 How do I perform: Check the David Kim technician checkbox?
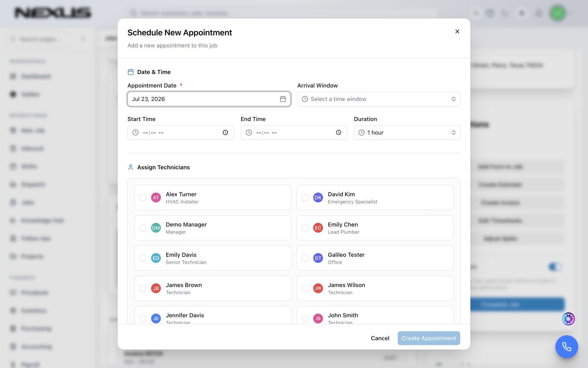coord(305,197)
